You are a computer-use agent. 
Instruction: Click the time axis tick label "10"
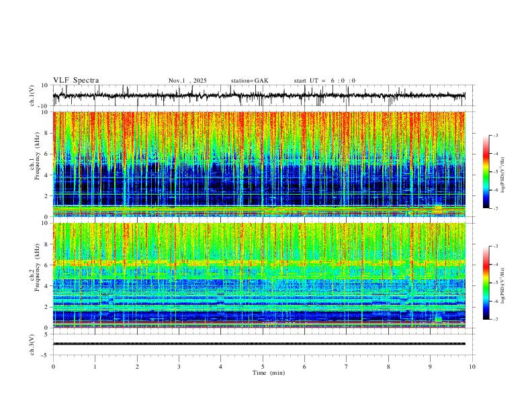pyautogui.click(x=472, y=367)
